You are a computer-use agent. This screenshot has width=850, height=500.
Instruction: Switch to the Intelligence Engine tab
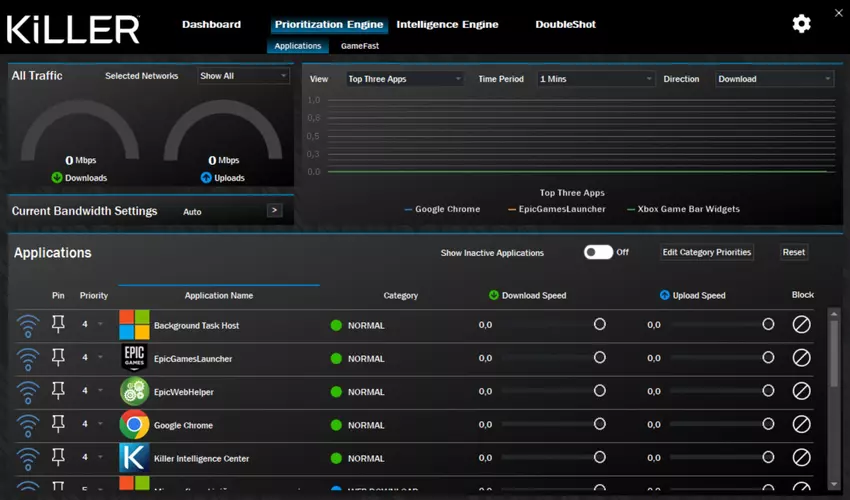pos(447,24)
